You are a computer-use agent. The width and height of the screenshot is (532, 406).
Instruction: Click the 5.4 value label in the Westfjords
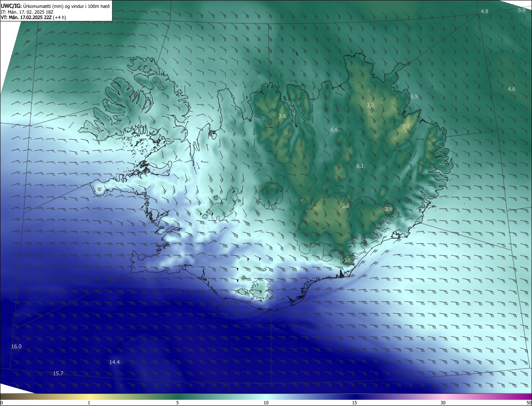coord(107,103)
